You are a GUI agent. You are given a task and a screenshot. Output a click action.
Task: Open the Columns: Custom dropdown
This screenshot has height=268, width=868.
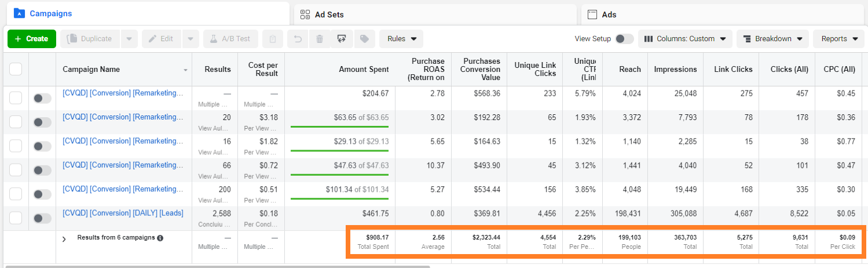point(685,39)
